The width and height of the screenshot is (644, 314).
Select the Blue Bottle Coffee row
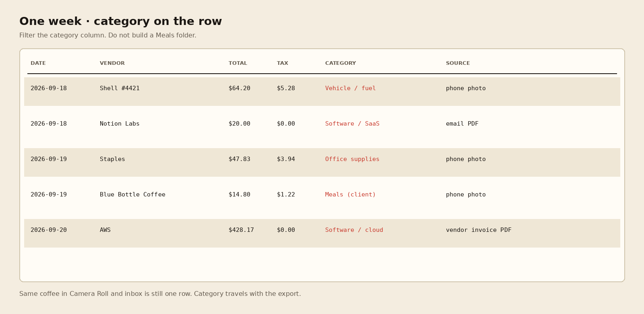pyautogui.click(x=322, y=198)
